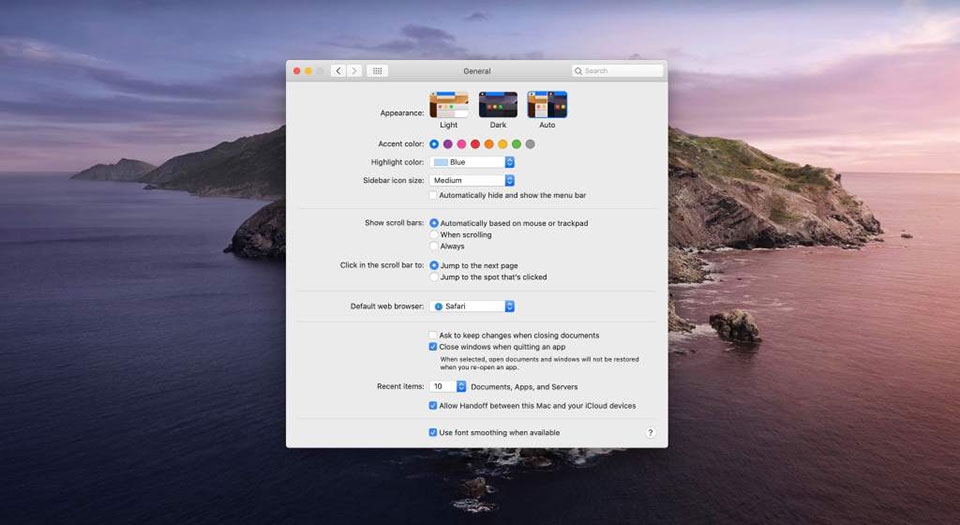The height and width of the screenshot is (525, 960).
Task: Choose the graphite accent color
Action: [x=530, y=144]
